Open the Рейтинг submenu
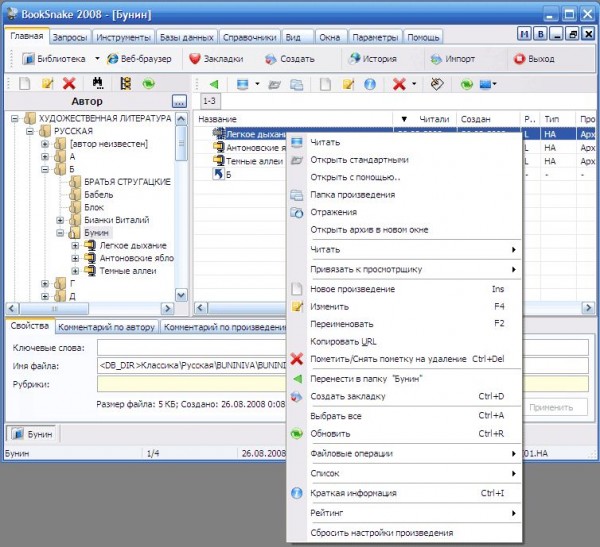 [x=404, y=513]
